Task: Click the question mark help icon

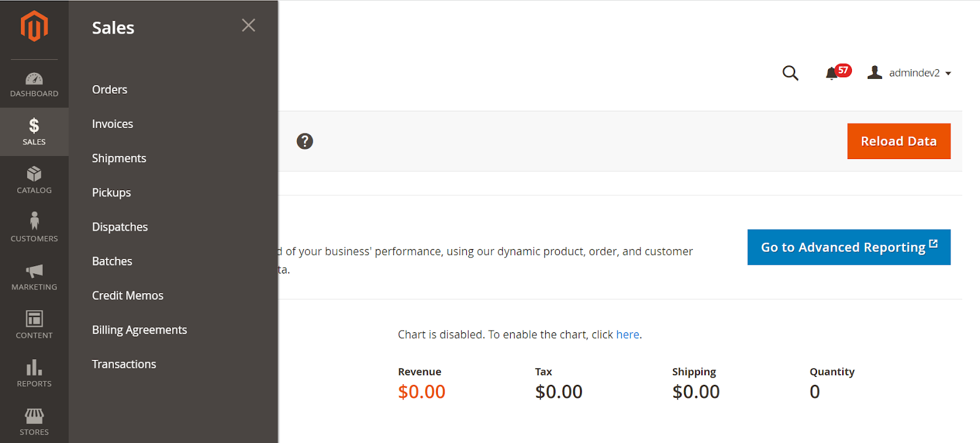Action: [304, 141]
